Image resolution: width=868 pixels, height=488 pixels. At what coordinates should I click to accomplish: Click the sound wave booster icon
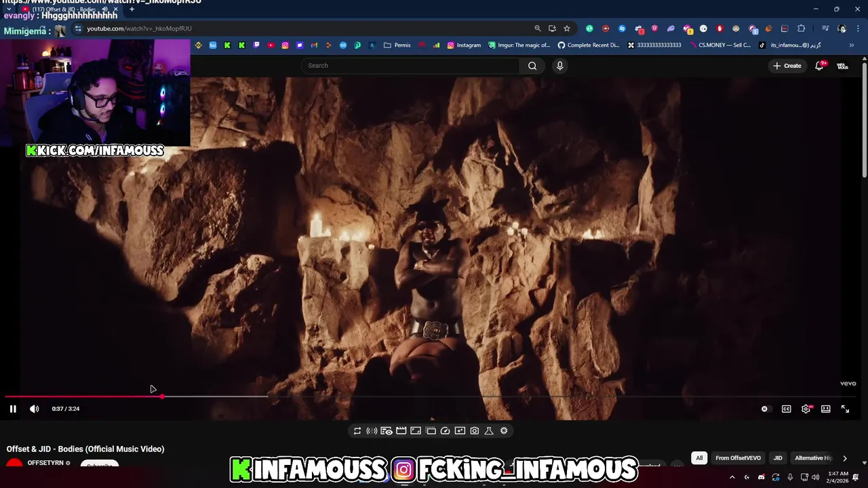click(372, 430)
